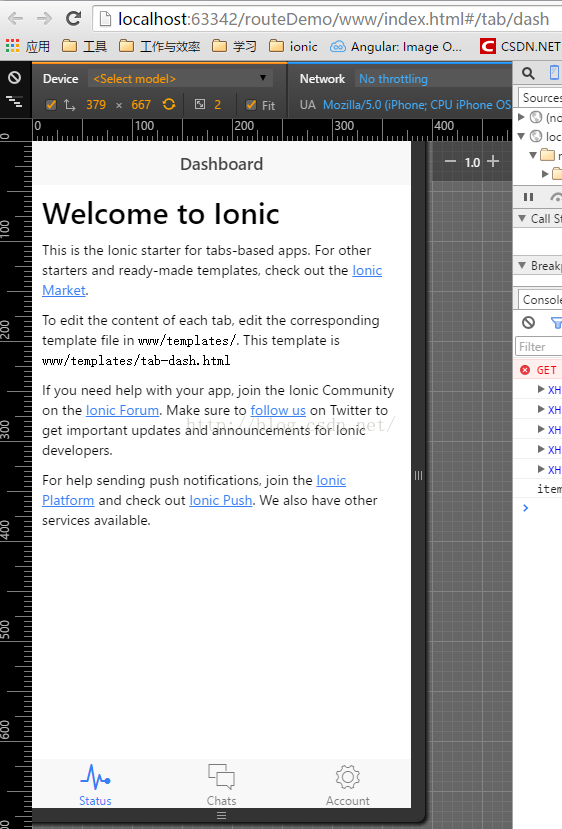Viewport: 562px width, 829px height.
Task: Switch to the Console drawer tab
Action: coord(540,300)
